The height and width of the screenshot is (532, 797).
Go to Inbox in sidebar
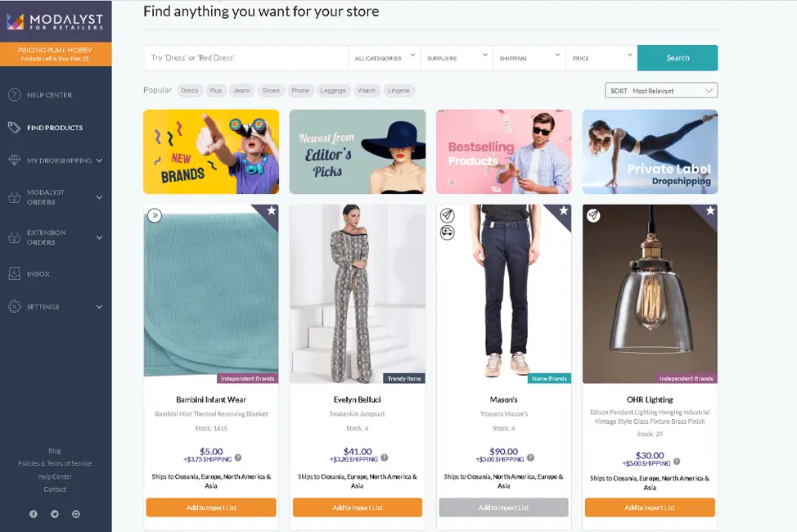click(38, 274)
